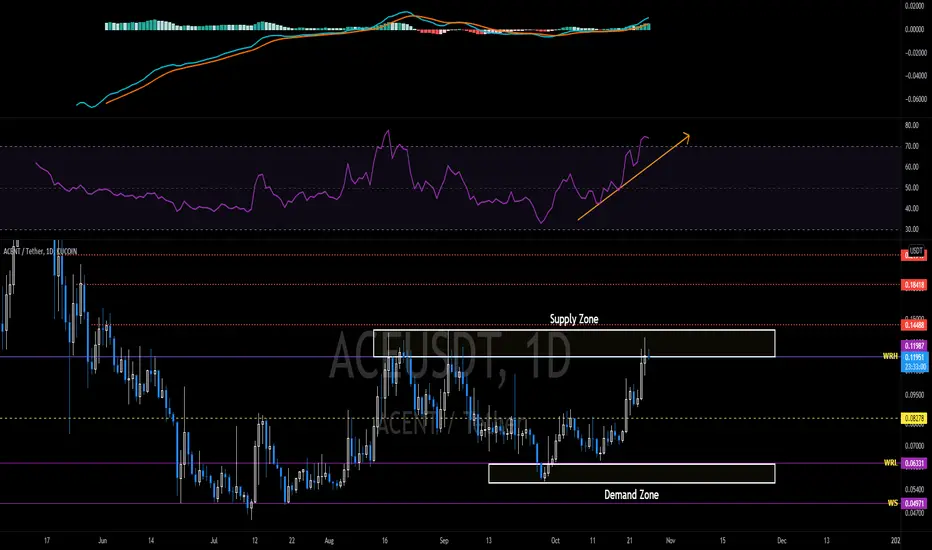
Task: Select the Supply Zone label
Action: [x=574, y=319]
